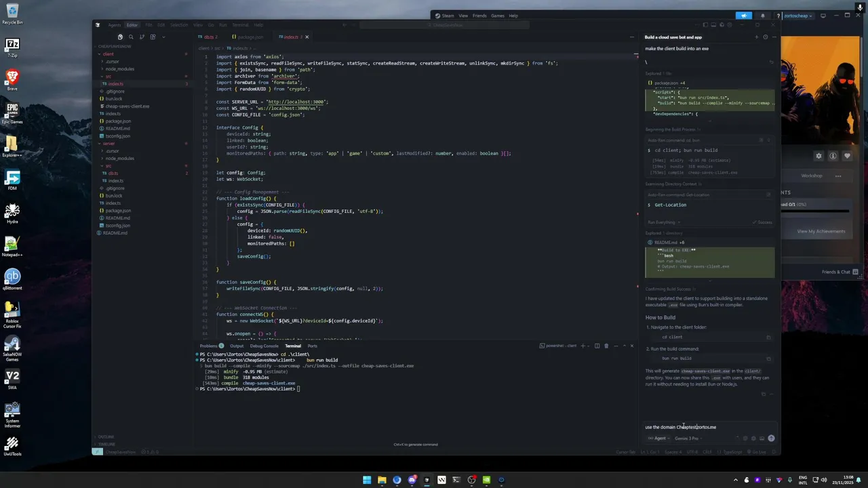Switch to the package.json editor tab
Image resolution: width=868 pixels, height=488 pixels.
pyautogui.click(x=248, y=37)
